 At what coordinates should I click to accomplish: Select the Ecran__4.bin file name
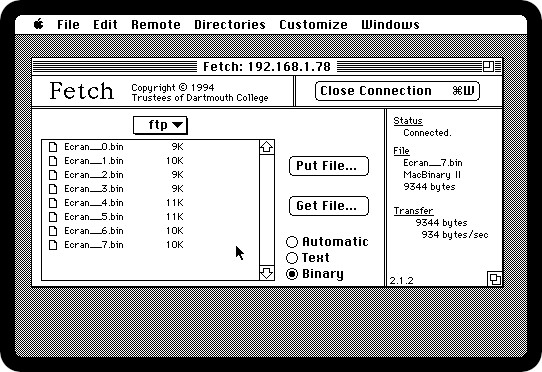point(94,203)
